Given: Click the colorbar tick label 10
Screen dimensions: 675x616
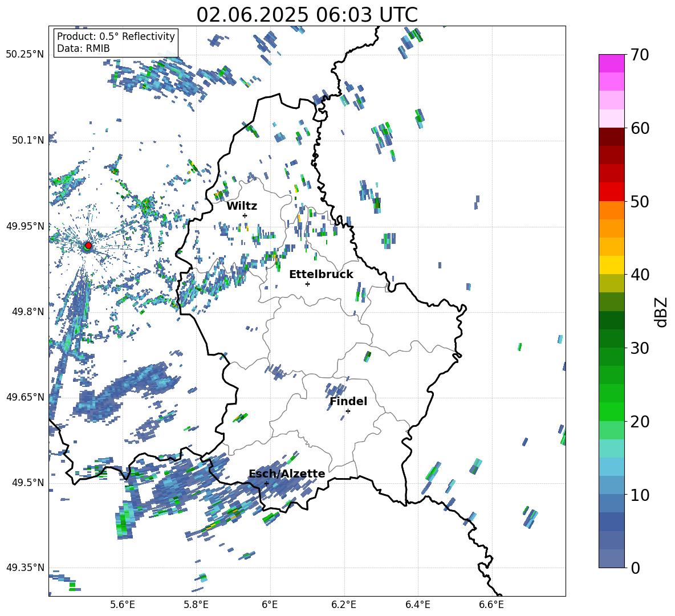Looking at the screenshot, I should pos(640,495).
